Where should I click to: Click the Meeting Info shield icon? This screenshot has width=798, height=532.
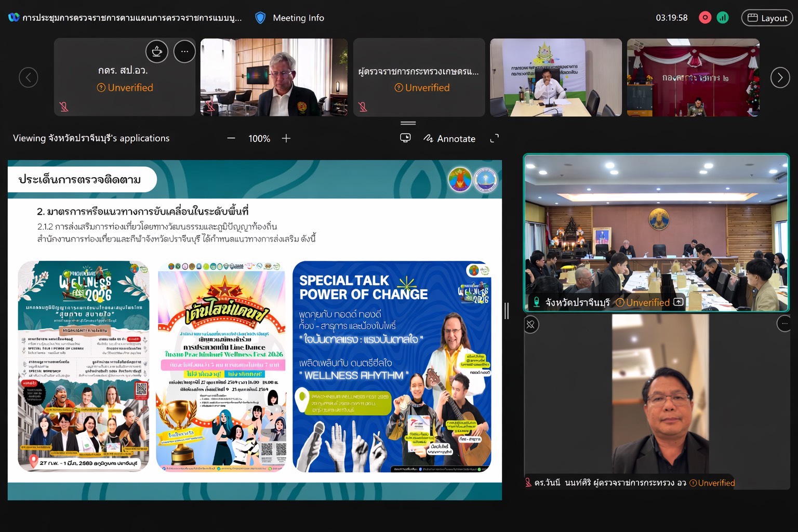click(x=260, y=18)
